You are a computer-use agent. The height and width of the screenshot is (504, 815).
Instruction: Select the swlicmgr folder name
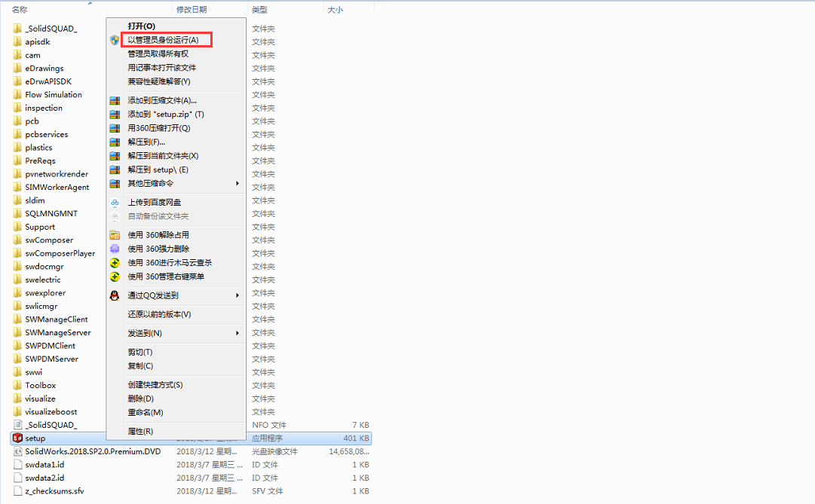tap(41, 306)
